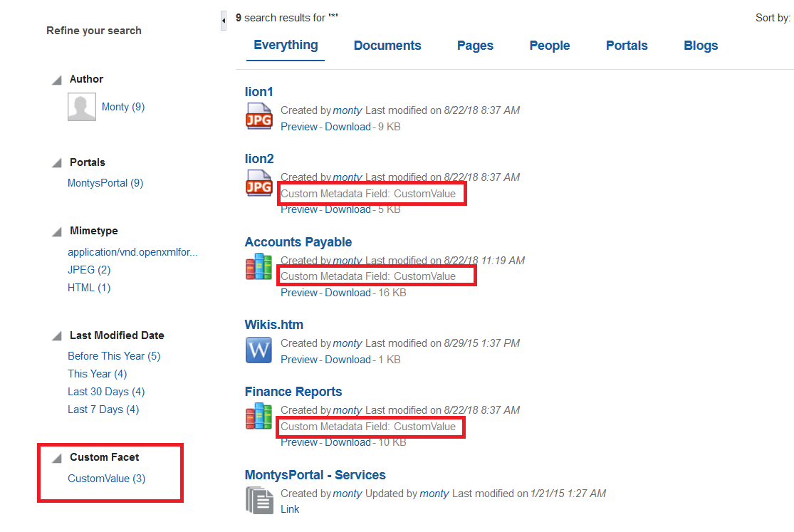The width and height of the screenshot is (794, 532).
Task: Click the Finance Reports stacked books icon
Action: tap(258, 417)
